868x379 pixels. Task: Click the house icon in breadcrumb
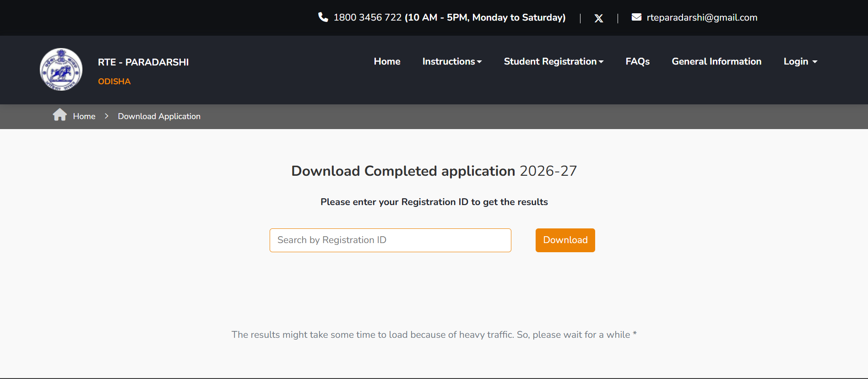pos(60,115)
